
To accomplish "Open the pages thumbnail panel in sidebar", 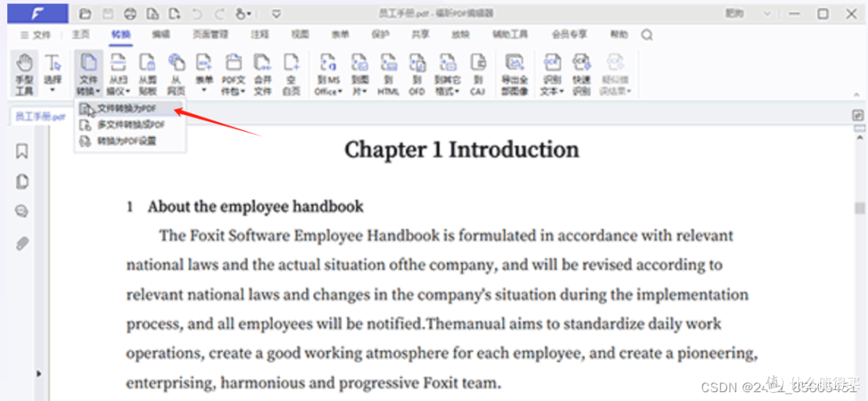I will click(x=23, y=182).
